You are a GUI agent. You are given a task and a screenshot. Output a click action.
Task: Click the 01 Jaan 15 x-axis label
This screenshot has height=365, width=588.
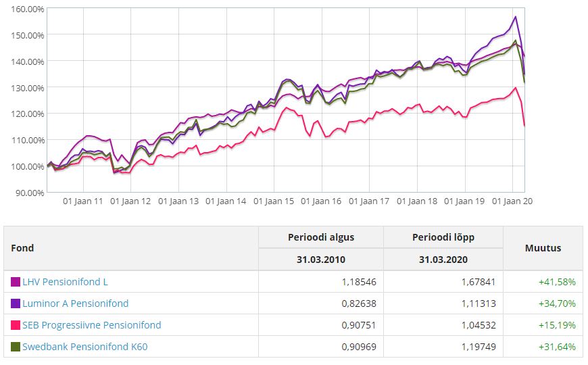click(274, 201)
